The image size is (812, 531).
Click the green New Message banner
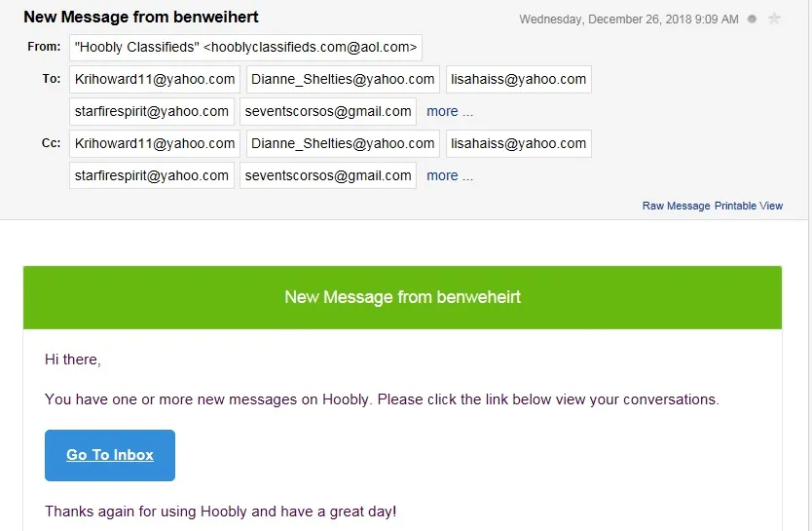(x=402, y=297)
